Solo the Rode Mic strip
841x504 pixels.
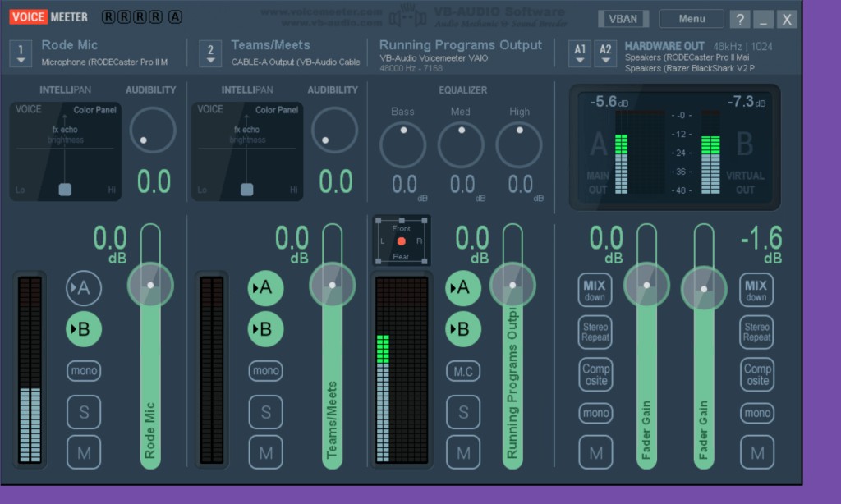coord(84,412)
